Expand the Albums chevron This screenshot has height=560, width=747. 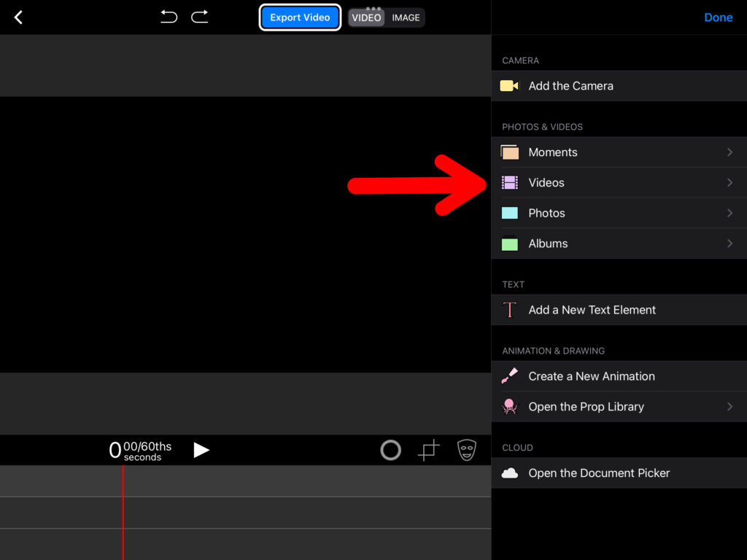point(729,244)
